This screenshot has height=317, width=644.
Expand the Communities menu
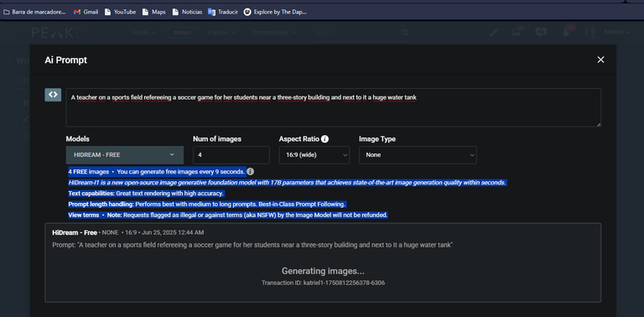tap(274, 33)
